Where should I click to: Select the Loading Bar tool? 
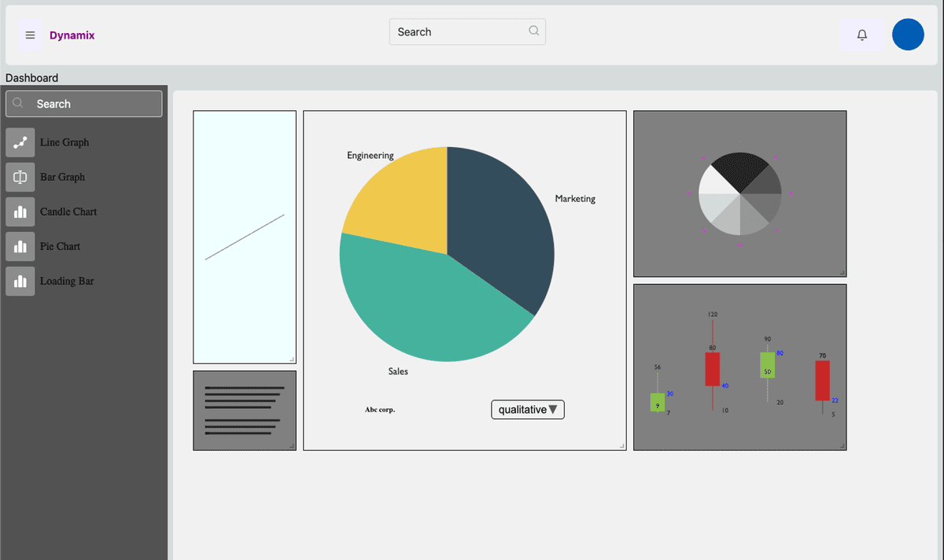[66, 281]
